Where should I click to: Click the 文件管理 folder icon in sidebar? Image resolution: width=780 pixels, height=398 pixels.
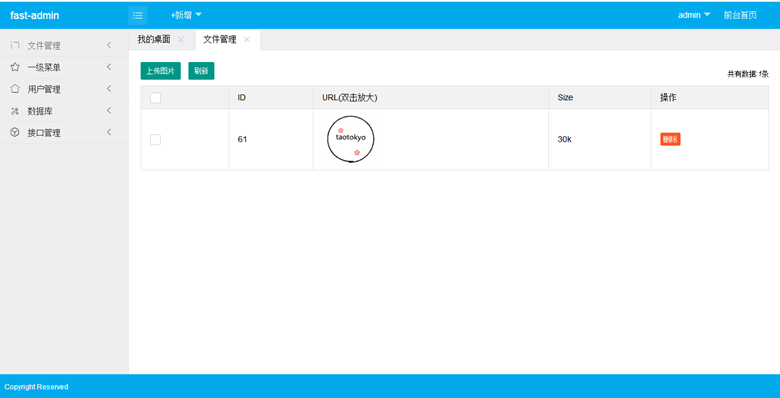point(15,45)
